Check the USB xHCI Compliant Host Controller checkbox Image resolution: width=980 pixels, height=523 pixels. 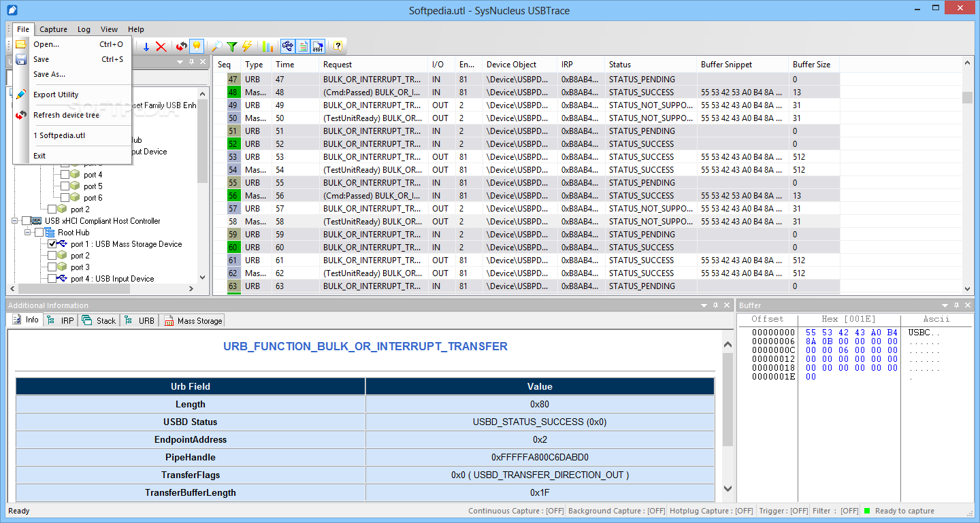click(x=27, y=221)
